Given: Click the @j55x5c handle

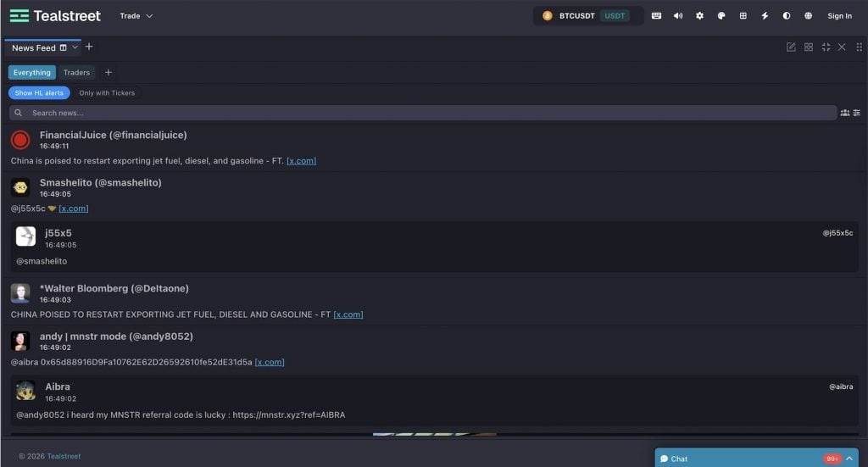Looking at the screenshot, I should tap(837, 233).
